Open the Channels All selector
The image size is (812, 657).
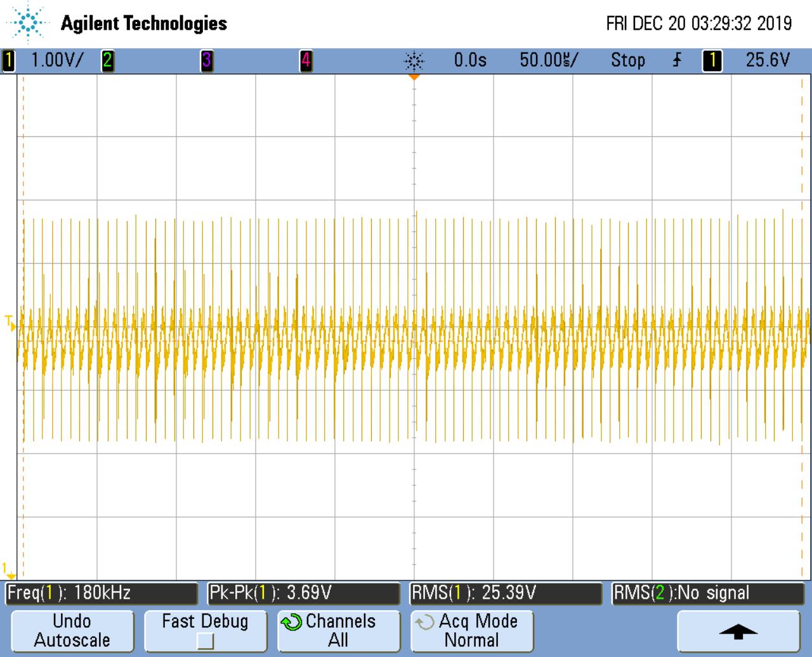[x=339, y=630]
